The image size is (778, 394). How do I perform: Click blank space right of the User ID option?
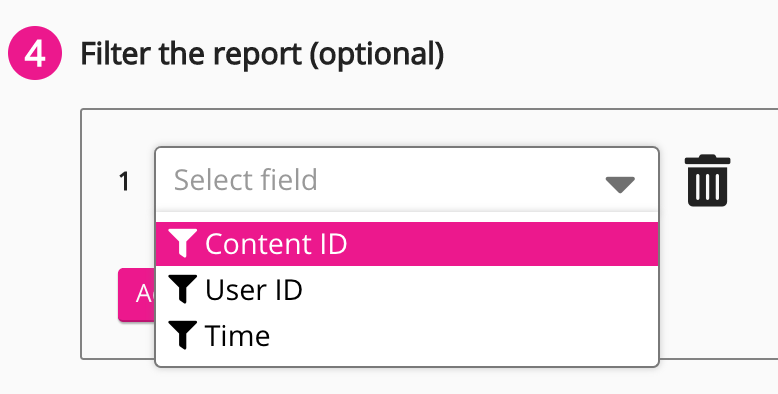(479, 289)
